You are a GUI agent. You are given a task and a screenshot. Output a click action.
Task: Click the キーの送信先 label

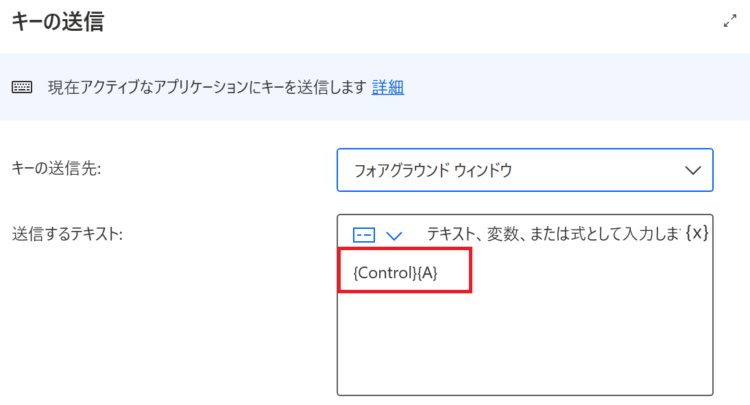click(x=56, y=168)
